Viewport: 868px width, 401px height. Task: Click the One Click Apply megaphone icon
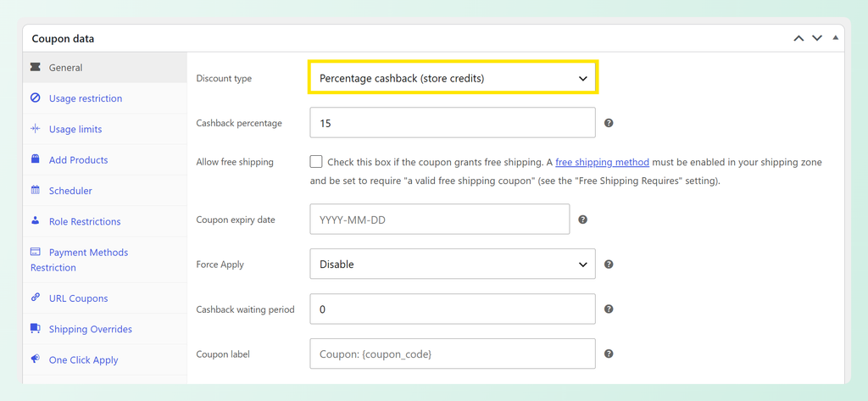coord(36,359)
